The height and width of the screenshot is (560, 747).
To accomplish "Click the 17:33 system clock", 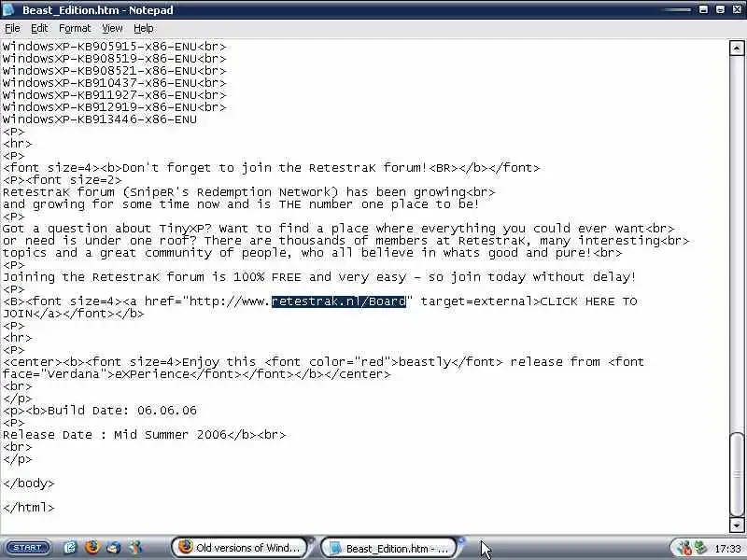I will (x=727, y=549).
